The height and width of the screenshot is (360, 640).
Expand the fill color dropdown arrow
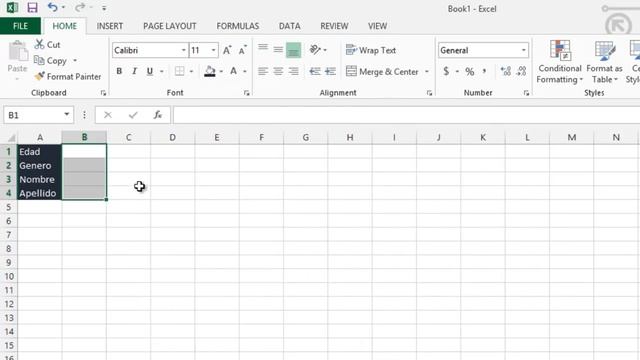(x=221, y=71)
